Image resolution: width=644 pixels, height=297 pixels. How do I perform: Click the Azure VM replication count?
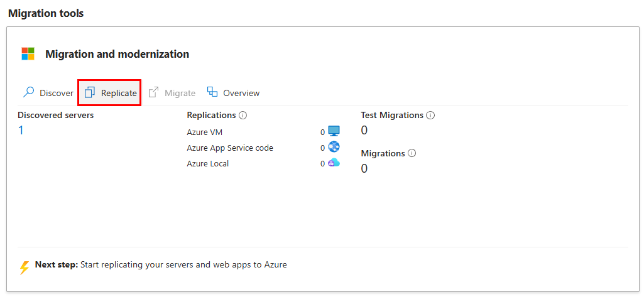click(322, 132)
